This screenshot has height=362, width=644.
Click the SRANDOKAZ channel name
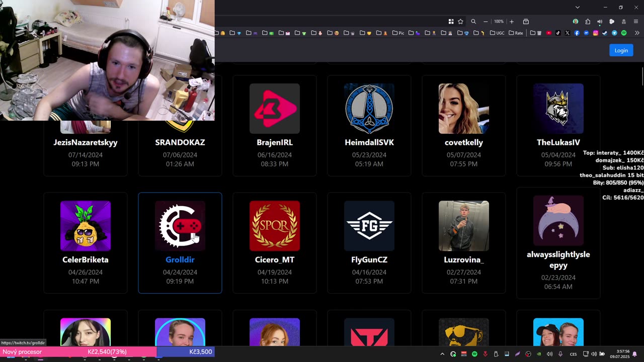(180, 142)
